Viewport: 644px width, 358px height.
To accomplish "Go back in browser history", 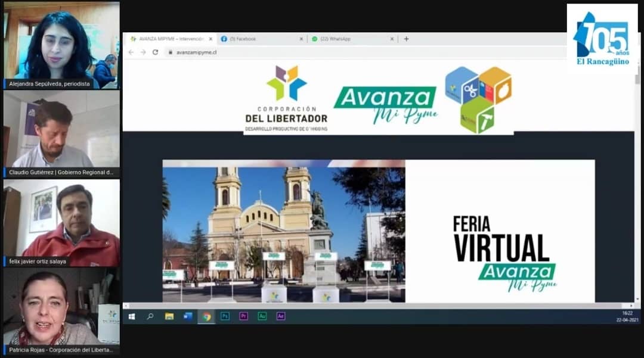I will (131, 52).
